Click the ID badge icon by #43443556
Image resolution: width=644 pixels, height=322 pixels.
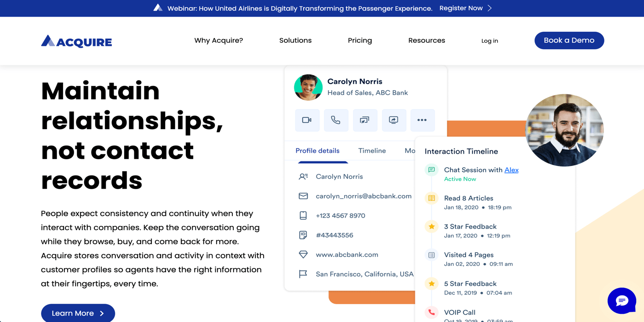(x=303, y=235)
